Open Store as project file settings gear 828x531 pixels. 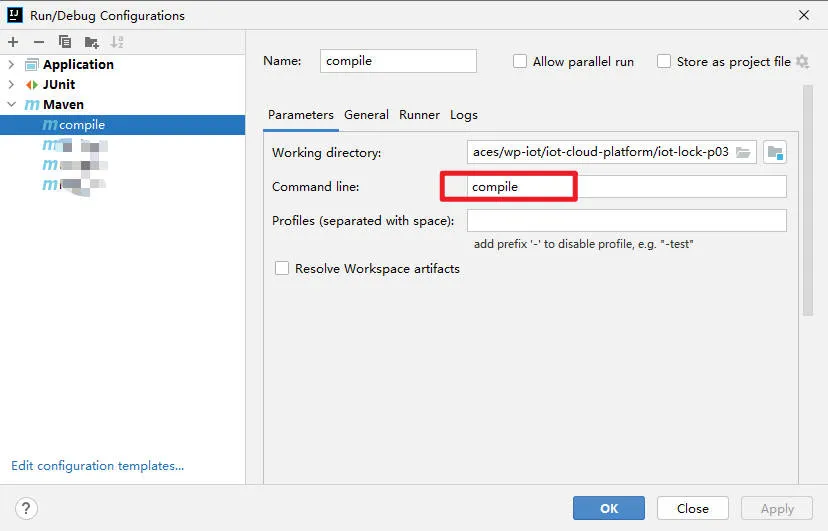point(803,62)
